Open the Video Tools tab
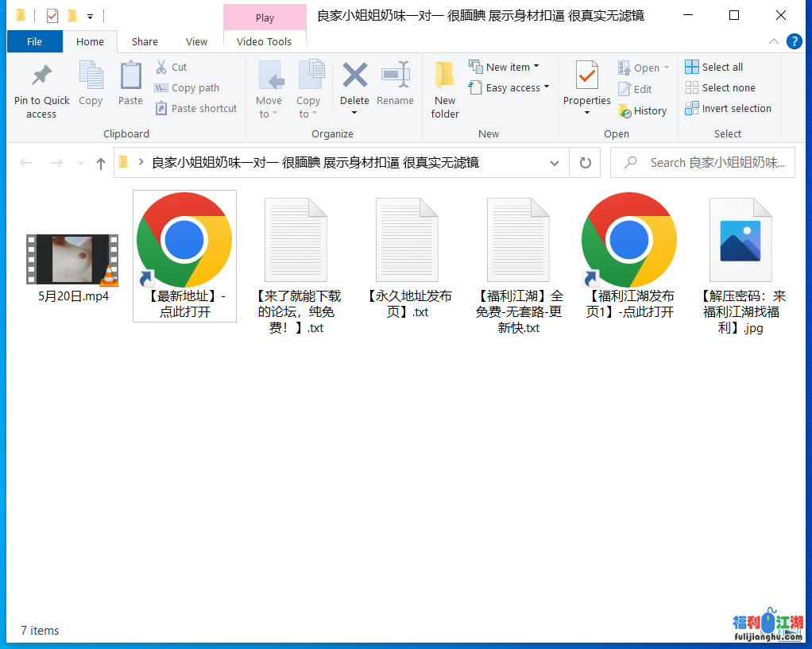 (264, 42)
